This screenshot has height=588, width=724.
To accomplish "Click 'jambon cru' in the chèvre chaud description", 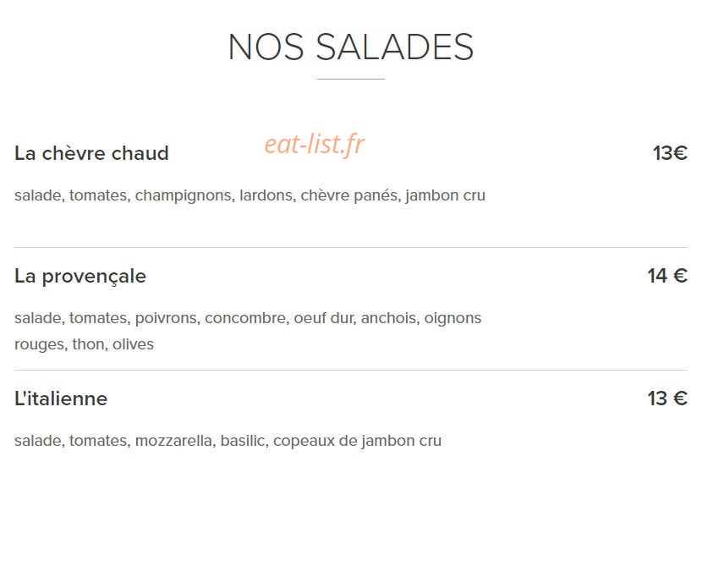I will [x=446, y=195].
